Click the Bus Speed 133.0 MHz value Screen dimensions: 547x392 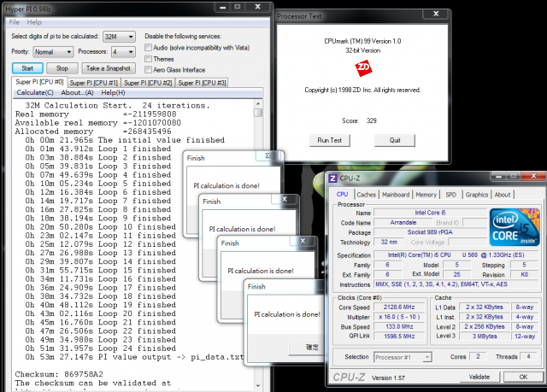click(x=399, y=326)
